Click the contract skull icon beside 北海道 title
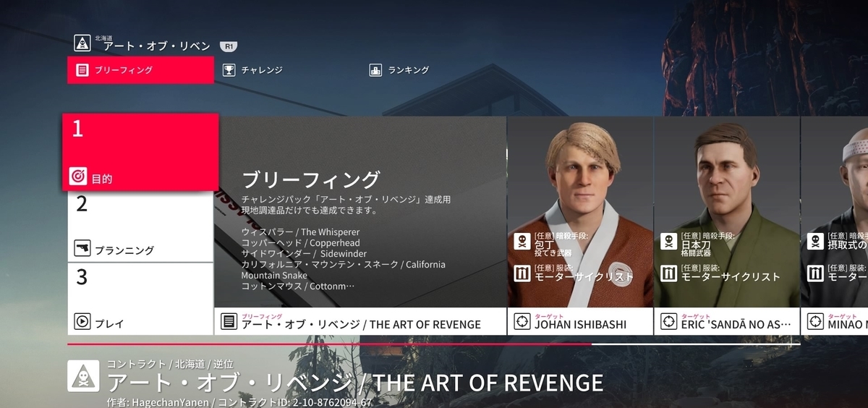 (82, 42)
